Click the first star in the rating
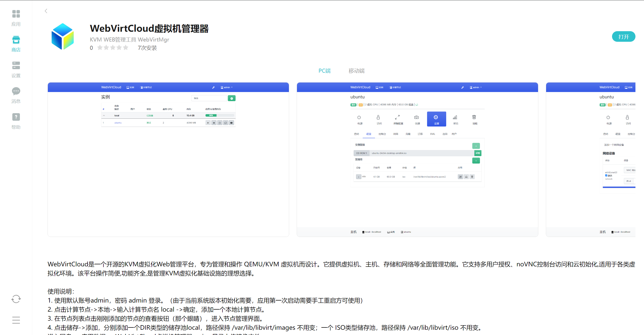 [x=100, y=48]
